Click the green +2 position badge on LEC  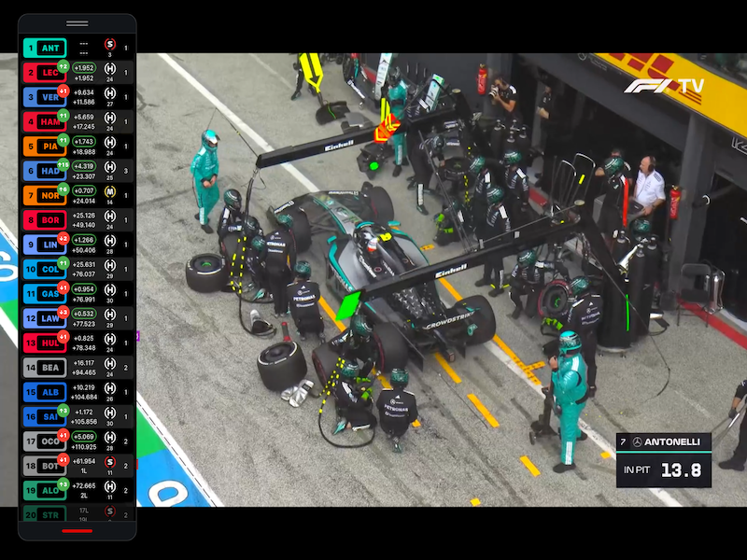(x=63, y=65)
